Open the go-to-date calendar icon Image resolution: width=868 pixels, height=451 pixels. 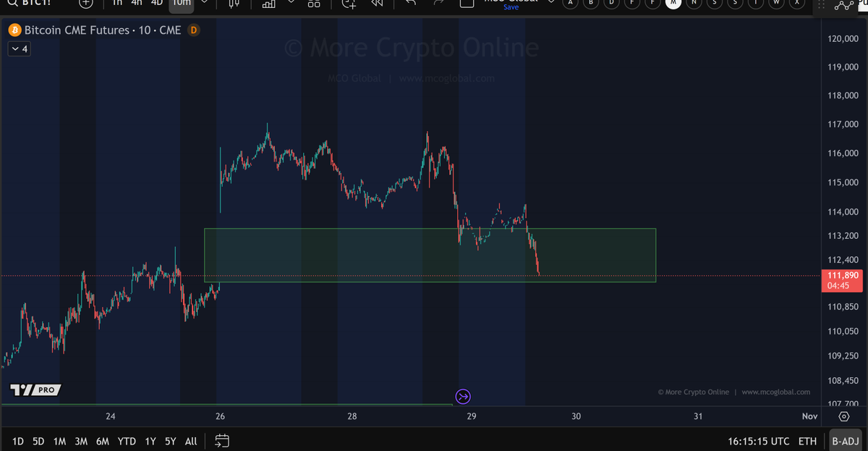[x=222, y=440]
